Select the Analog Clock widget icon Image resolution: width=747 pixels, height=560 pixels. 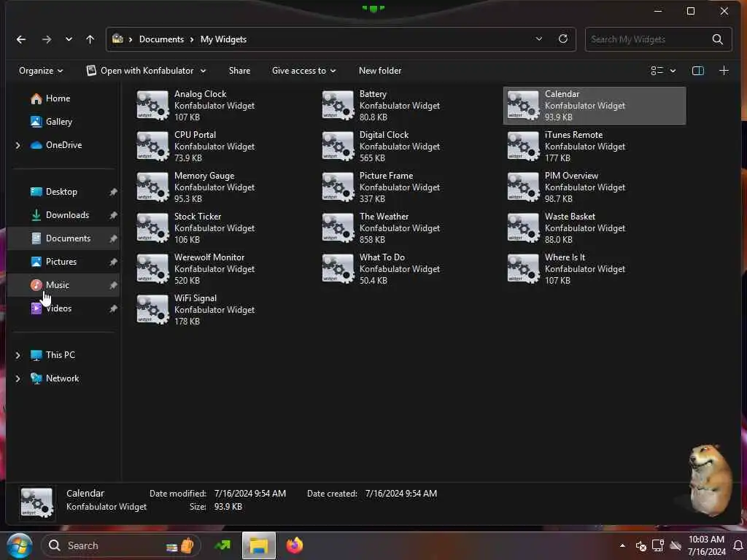152,105
